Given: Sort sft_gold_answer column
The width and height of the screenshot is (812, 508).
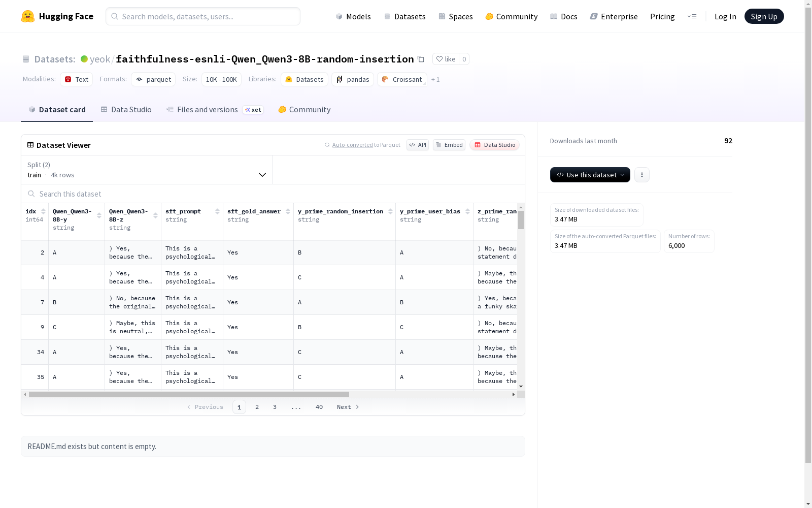Looking at the screenshot, I should pyautogui.click(x=288, y=211).
